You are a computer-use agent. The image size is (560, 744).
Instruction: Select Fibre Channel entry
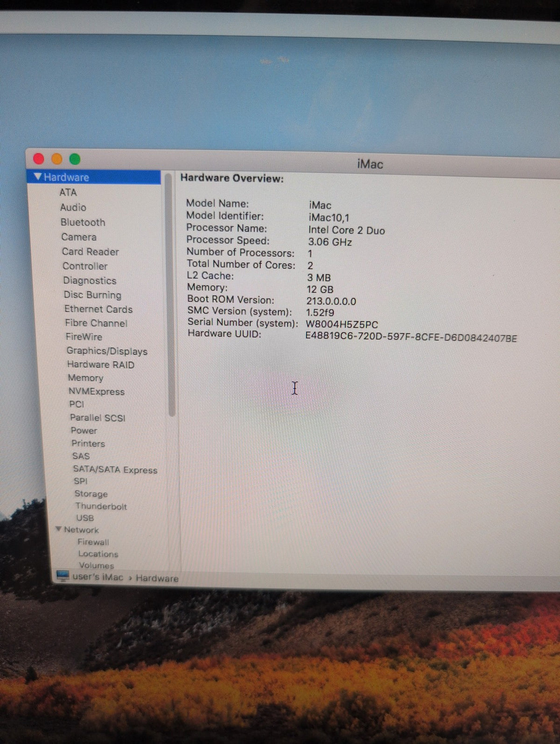coord(96,323)
